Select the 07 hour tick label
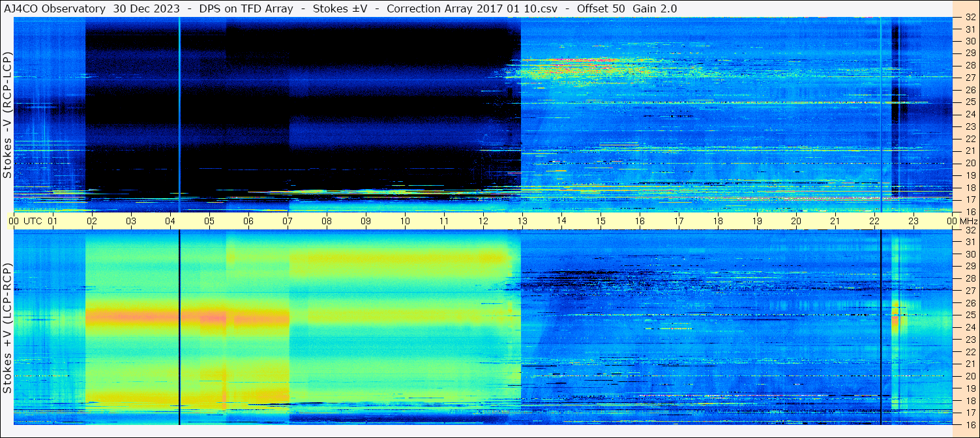The image size is (980, 438). [x=288, y=221]
